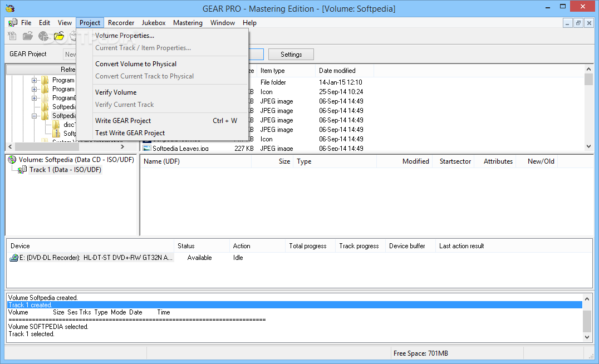This screenshot has height=364, width=599.
Task: Select log line 'Volume SOFTPEDIA selected.'
Action: (x=48, y=327)
